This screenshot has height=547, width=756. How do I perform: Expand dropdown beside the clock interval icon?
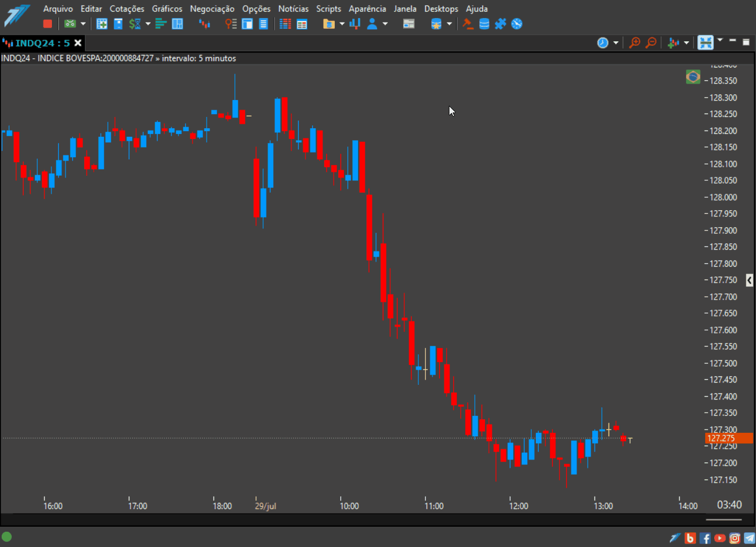(x=616, y=43)
